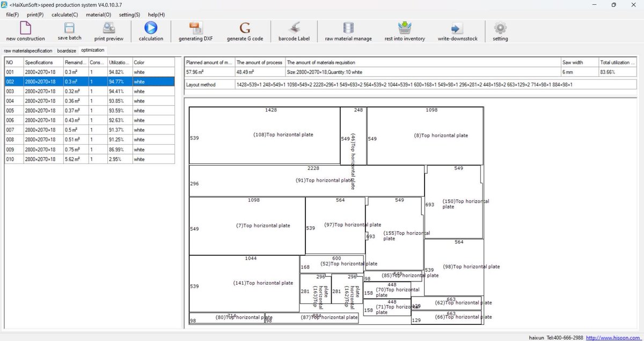Click the 48.49 m² process amount value
The height and width of the screenshot is (341, 644).
click(260, 72)
